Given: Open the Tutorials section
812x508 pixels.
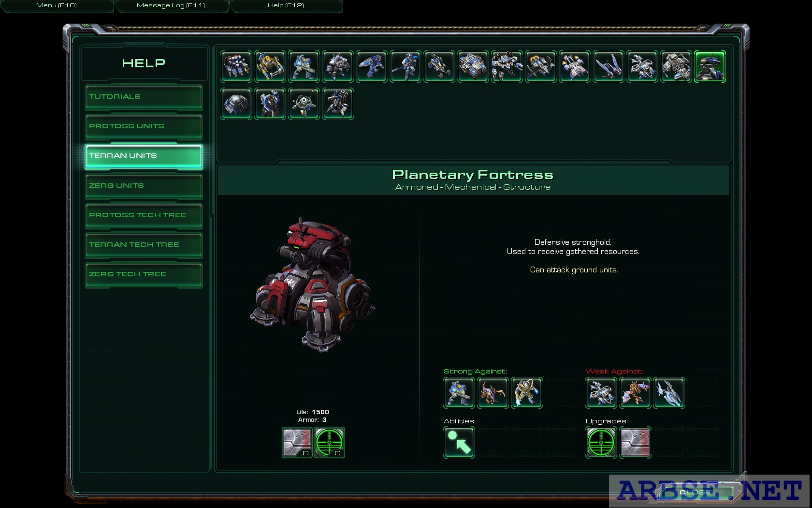Looking at the screenshot, I should click(144, 97).
